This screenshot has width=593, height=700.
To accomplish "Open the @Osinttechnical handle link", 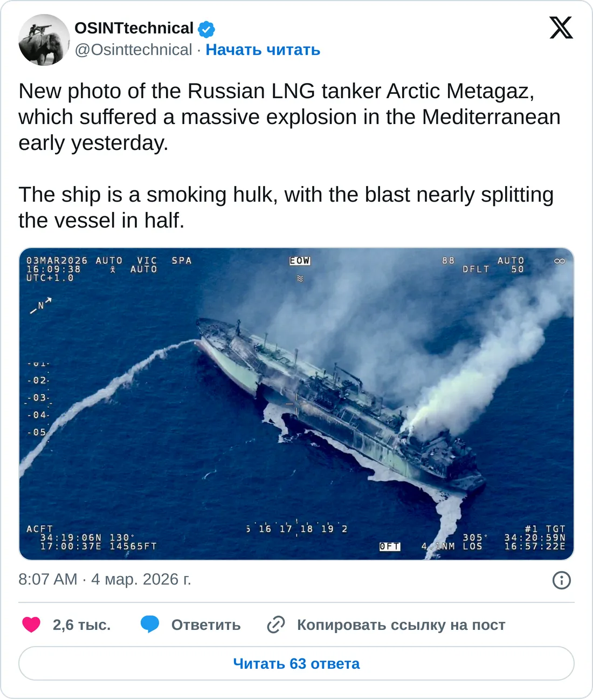I will [x=133, y=50].
